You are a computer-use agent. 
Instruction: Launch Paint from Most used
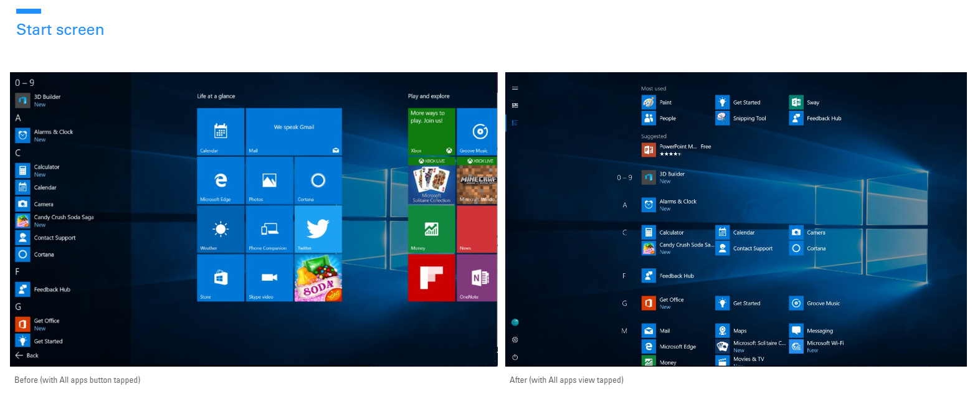click(x=657, y=102)
